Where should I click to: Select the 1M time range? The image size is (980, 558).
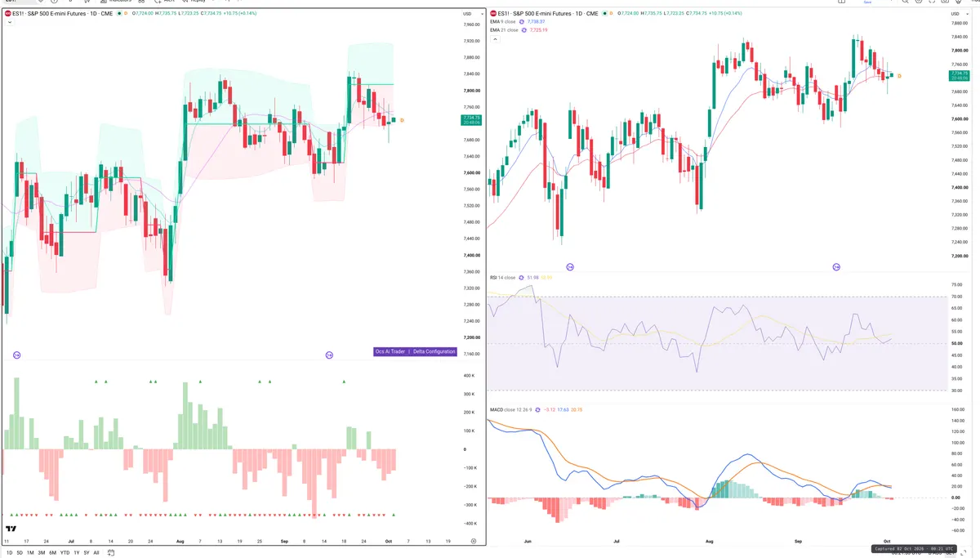[x=30, y=553]
